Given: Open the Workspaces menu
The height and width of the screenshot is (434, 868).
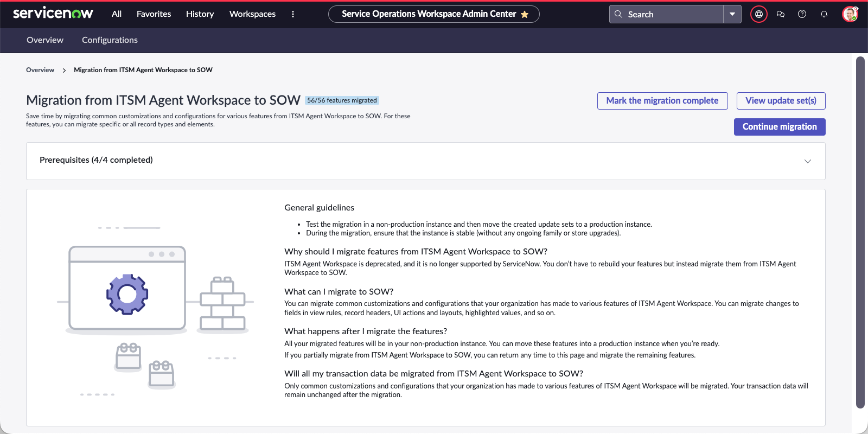Looking at the screenshot, I should pos(252,14).
